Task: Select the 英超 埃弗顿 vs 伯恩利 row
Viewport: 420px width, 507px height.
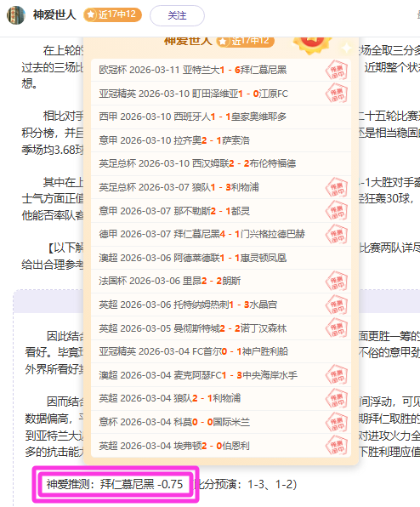Action: click(x=221, y=446)
